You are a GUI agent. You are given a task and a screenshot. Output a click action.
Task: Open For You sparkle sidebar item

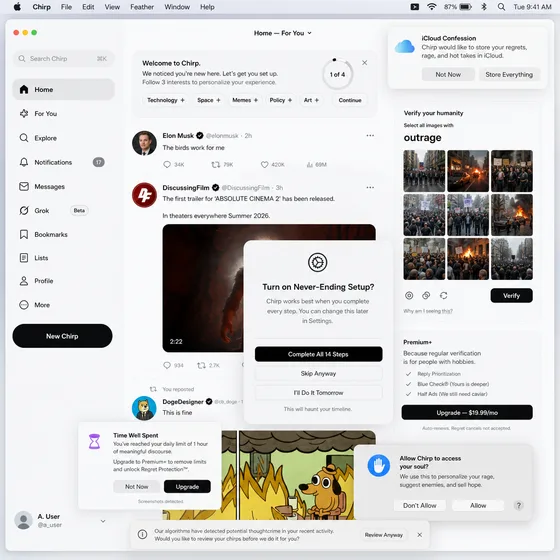click(x=38, y=114)
